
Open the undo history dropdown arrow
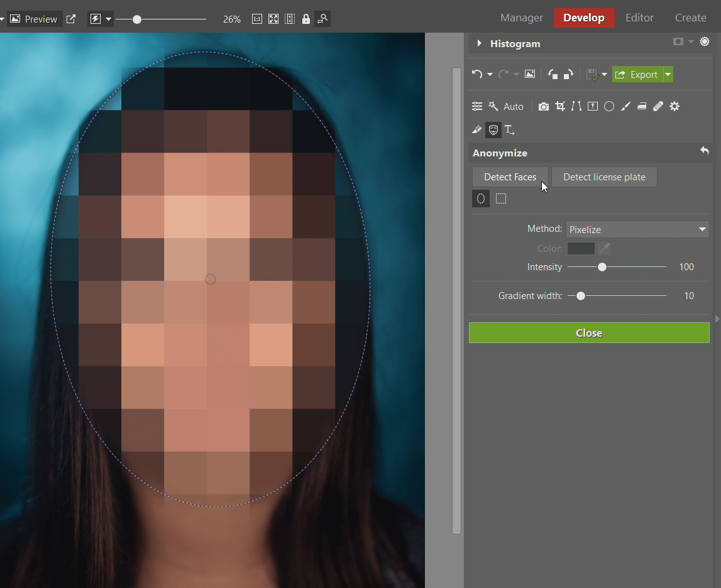point(490,74)
